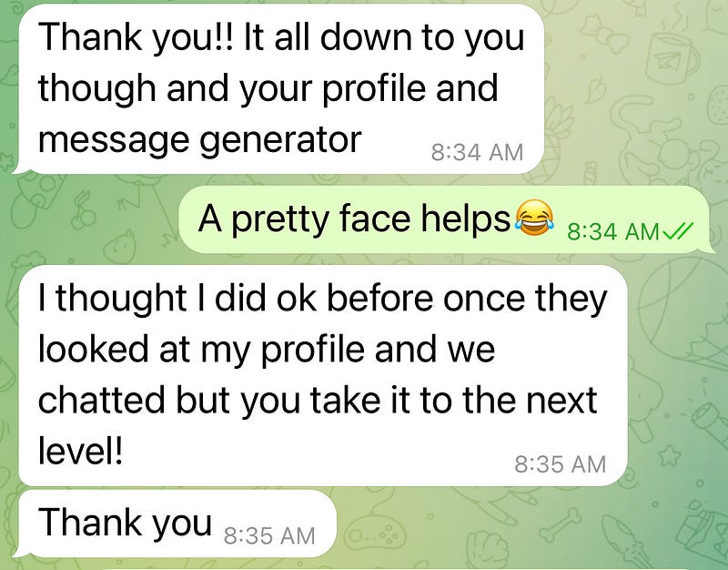Tap the 8:35 AM timestamp under 'level!'

(x=560, y=464)
